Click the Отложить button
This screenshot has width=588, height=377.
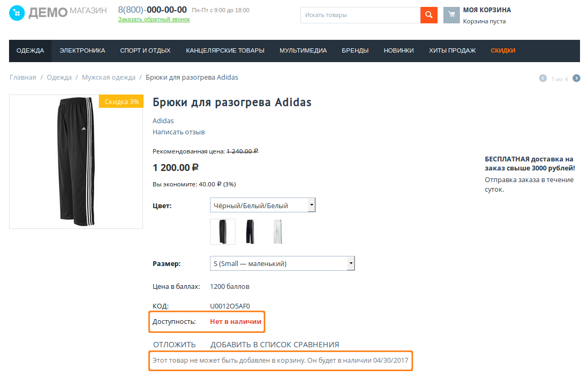coord(174,345)
